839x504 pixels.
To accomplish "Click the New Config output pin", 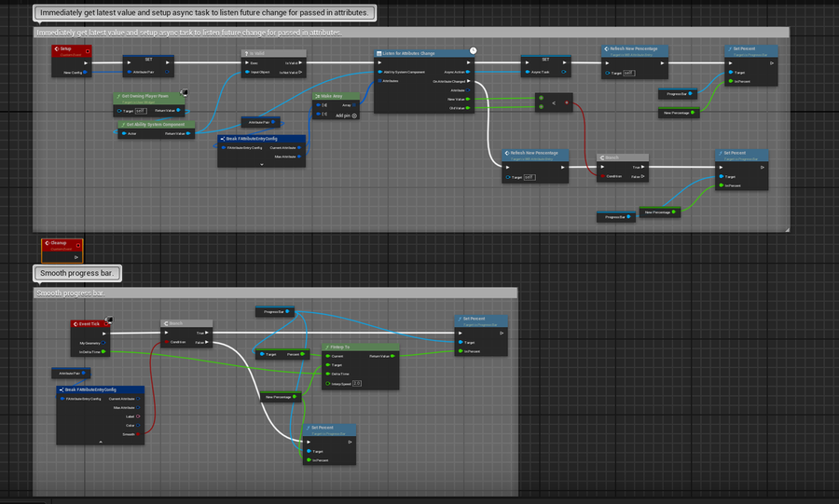I will coord(86,72).
